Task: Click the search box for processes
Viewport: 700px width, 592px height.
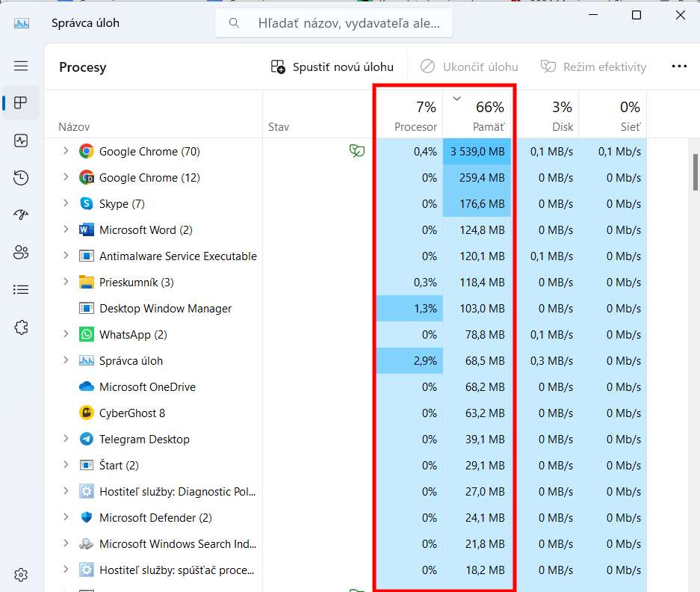Action: tap(334, 22)
